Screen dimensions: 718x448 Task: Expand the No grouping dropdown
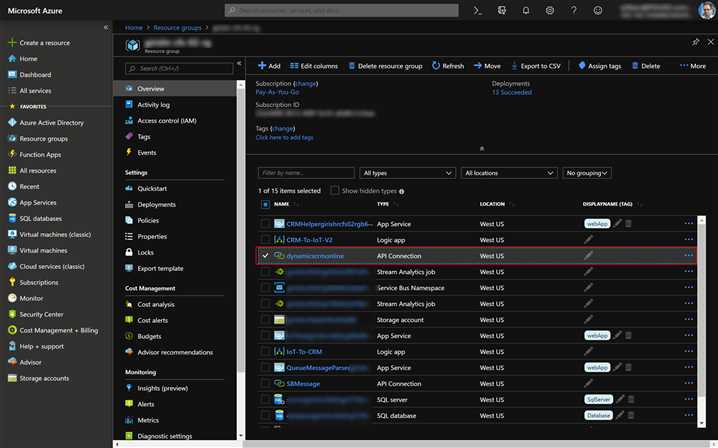coord(587,173)
